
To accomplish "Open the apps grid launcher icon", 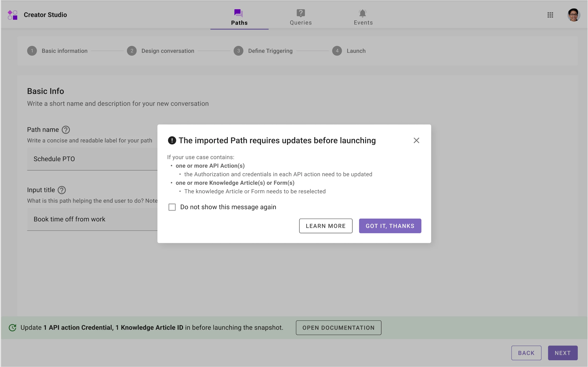I will click(550, 15).
